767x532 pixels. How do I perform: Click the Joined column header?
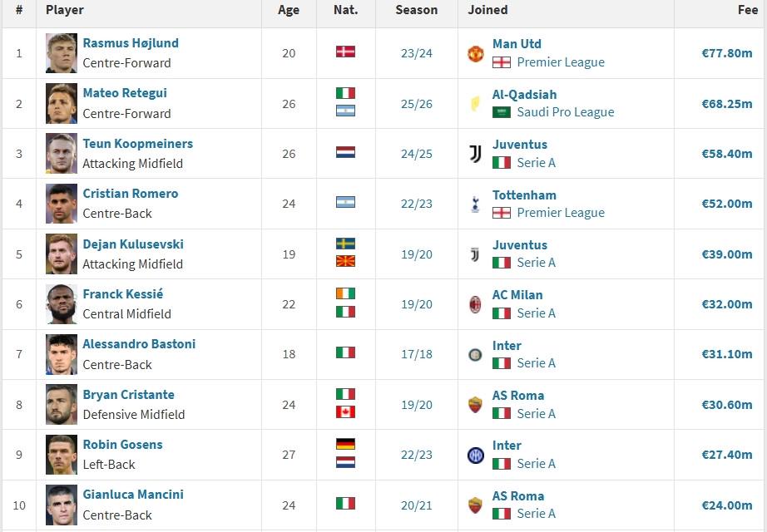click(487, 10)
